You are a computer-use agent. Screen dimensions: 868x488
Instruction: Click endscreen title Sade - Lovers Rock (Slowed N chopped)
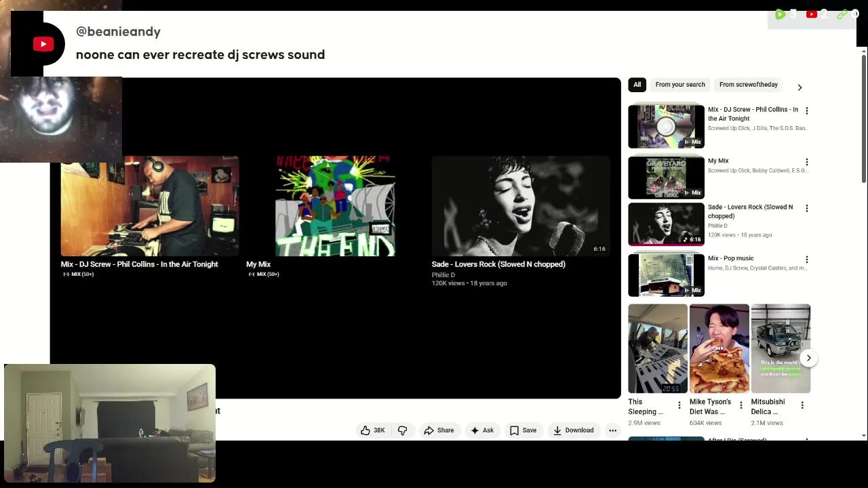pyautogui.click(x=498, y=264)
